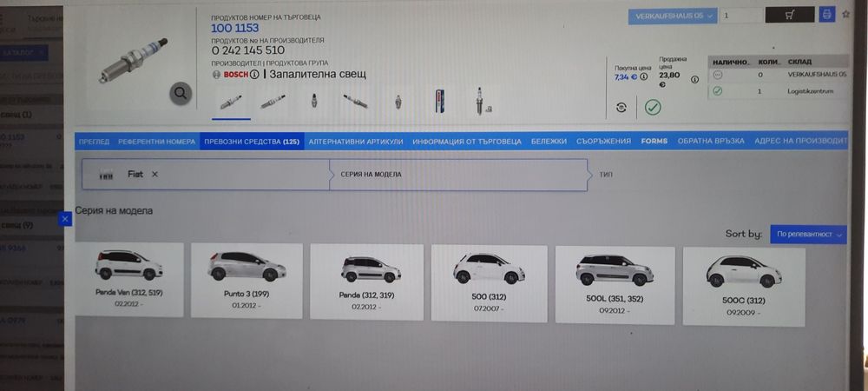Click dealer product number 100 1153
Viewport: 868px width, 391px height.
point(234,29)
